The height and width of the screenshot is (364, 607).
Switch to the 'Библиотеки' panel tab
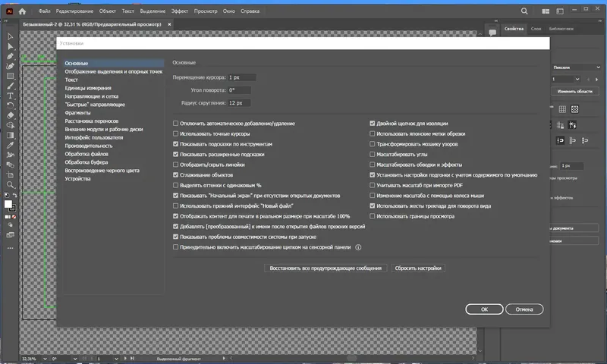(x=561, y=29)
